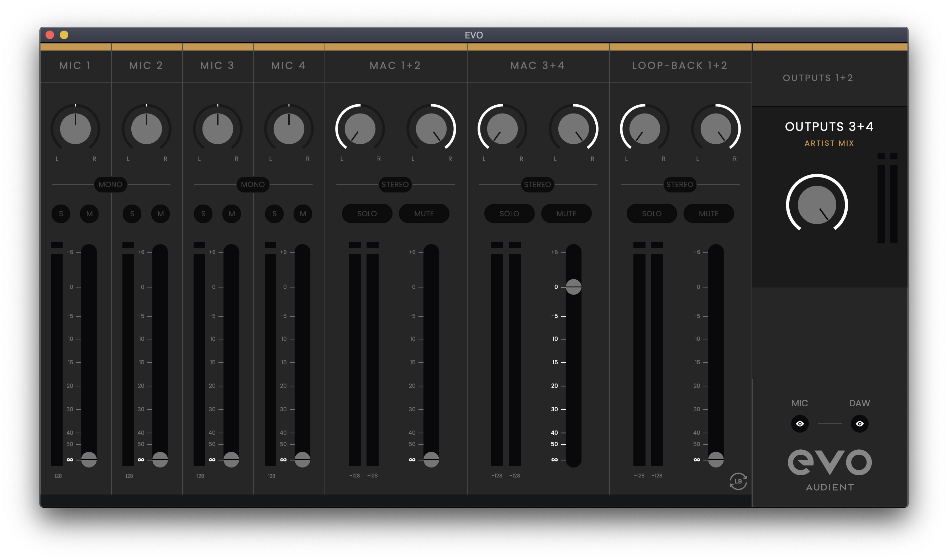Mute the MIC 4 channel
Image resolution: width=948 pixels, height=560 pixels.
tap(303, 213)
